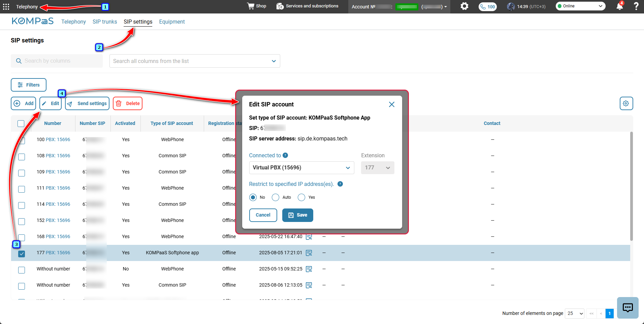Open table column settings gear
Viewport: 644px width, 324px height.
[x=626, y=103]
